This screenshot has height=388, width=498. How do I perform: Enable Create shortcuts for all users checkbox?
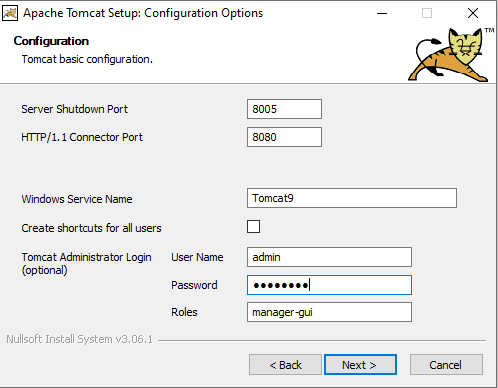[x=253, y=227]
